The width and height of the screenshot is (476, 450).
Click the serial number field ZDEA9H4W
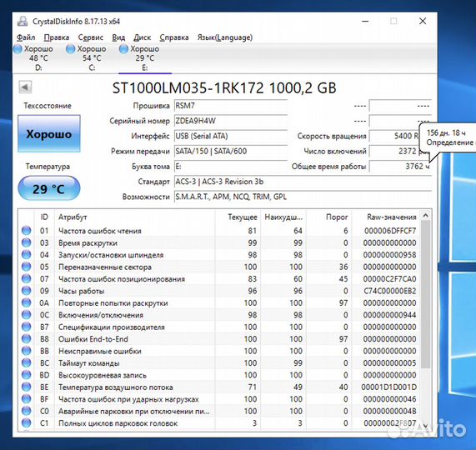[231, 121]
